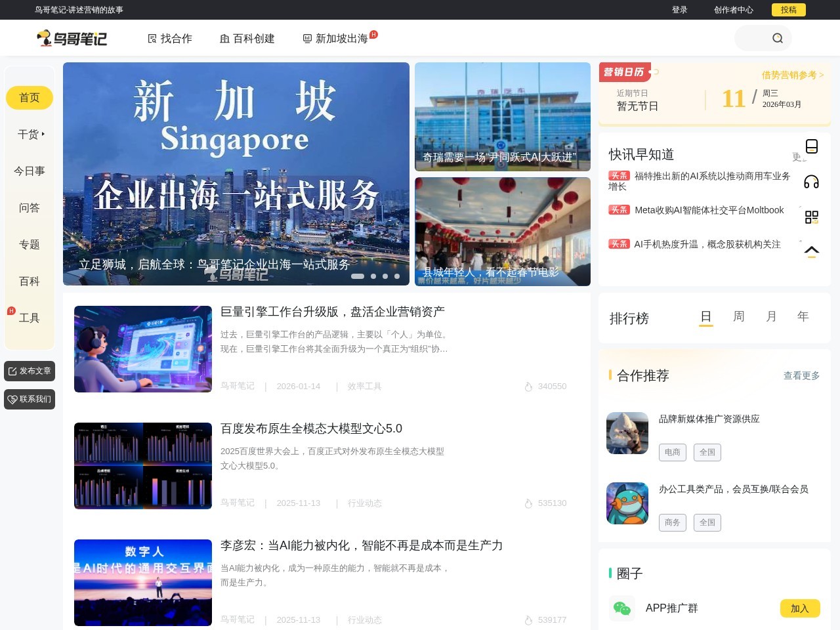Select the first carousel indicator dot

(358, 276)
